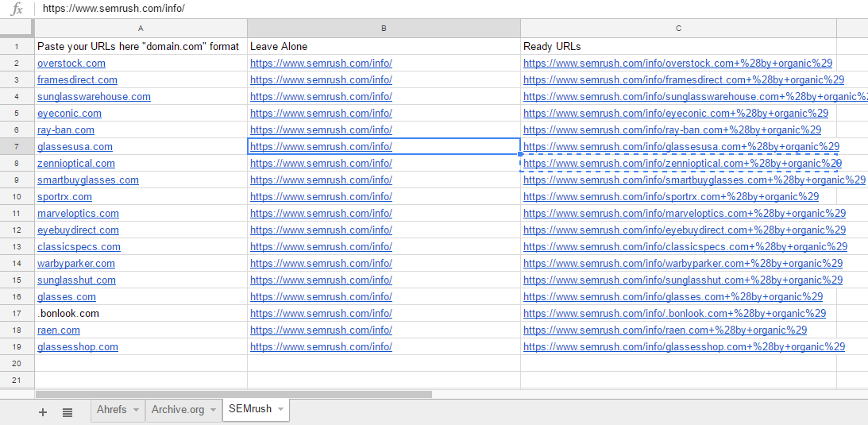Viewport: 868px width, 425px height.
Task: Select column C header
Action: coord(678,29)
